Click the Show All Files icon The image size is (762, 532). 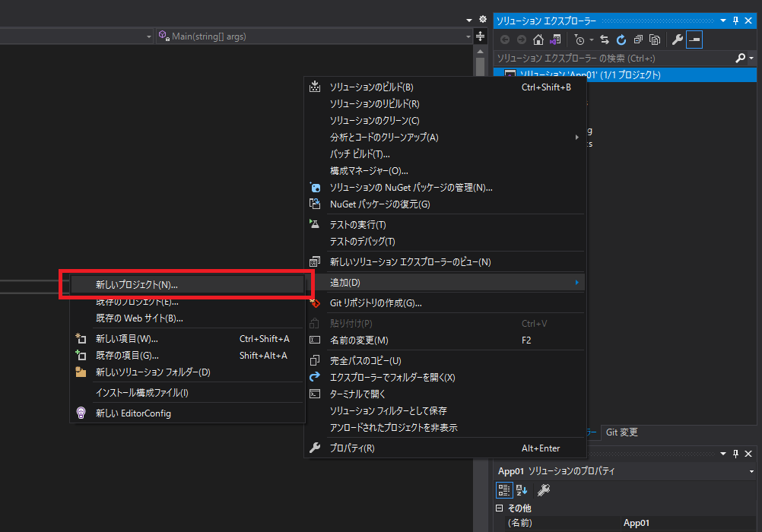[x=654, y=40]
